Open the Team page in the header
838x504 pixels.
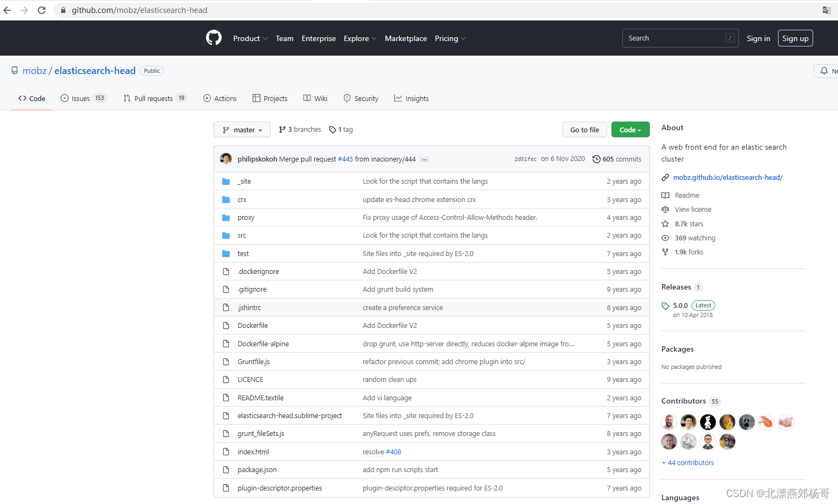[284, 38]
